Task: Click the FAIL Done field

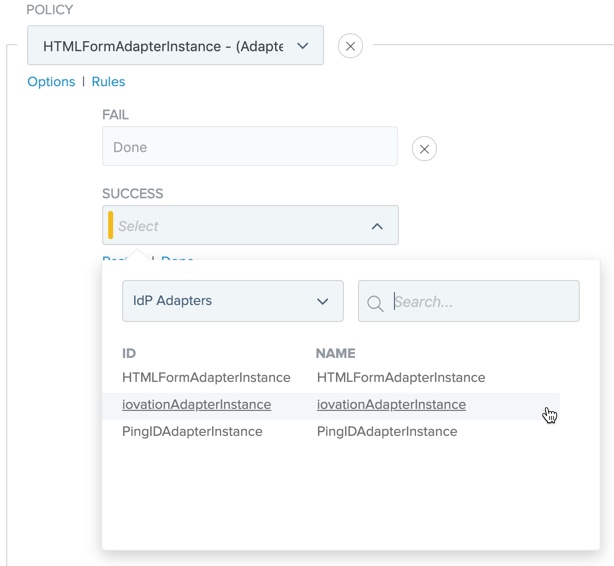Action: point(249,147)
